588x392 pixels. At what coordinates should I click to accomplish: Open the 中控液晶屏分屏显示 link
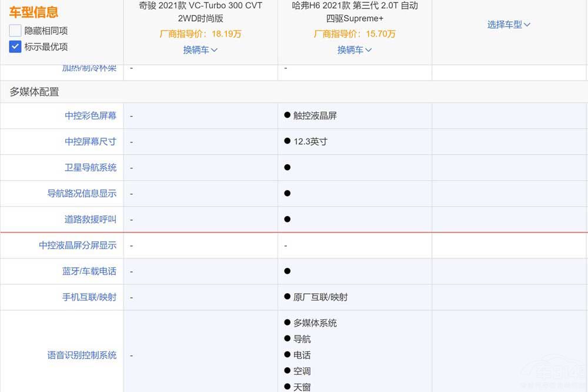tap(78, 245)
